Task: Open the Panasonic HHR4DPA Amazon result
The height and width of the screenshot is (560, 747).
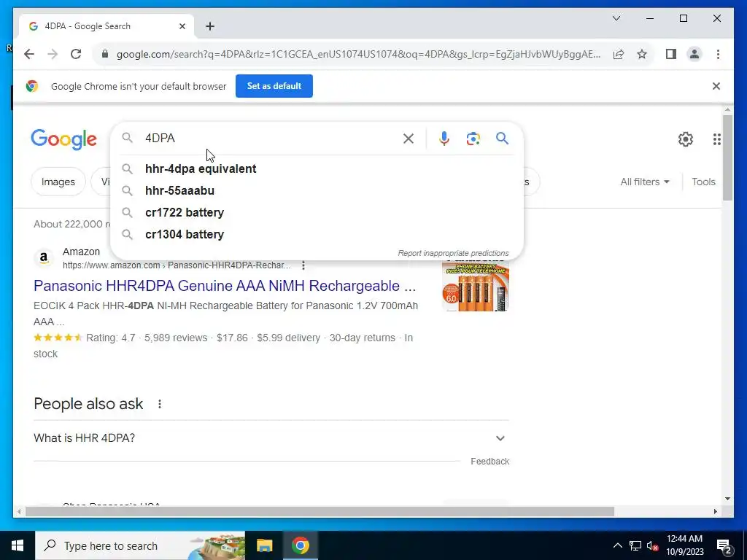Action: (x=225, y=286)
